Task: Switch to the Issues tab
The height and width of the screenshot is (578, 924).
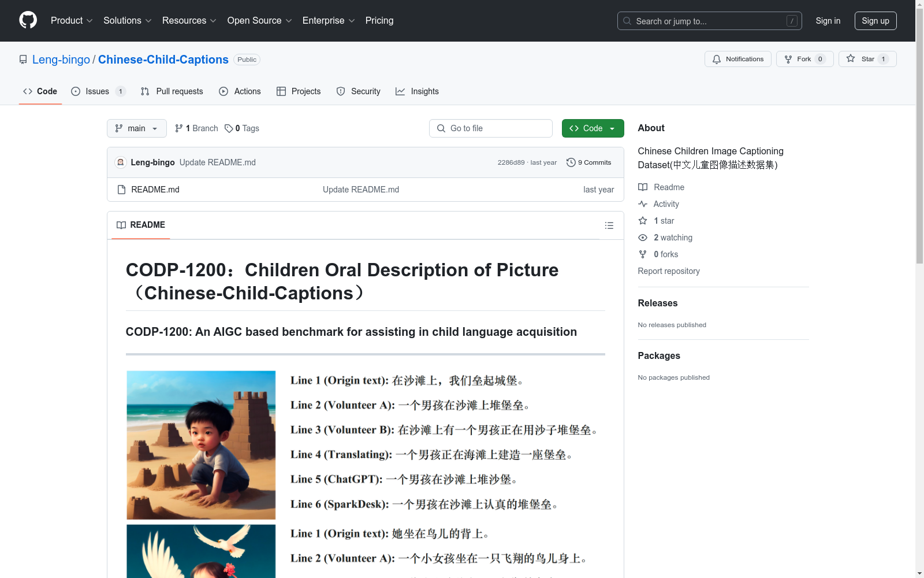Action: 98,91
